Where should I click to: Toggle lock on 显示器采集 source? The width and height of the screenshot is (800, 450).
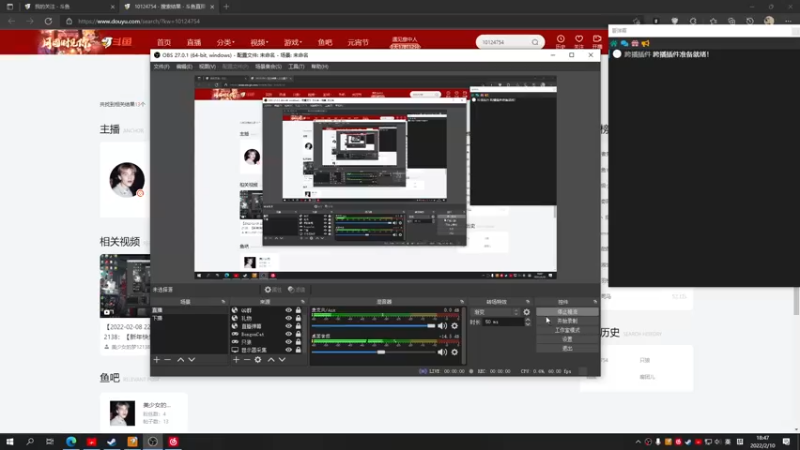(298, 350)
